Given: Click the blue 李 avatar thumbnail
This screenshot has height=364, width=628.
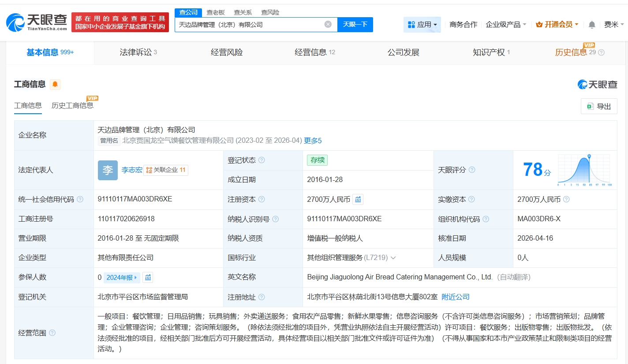Looking at the screenshot, I should (108, 170).
